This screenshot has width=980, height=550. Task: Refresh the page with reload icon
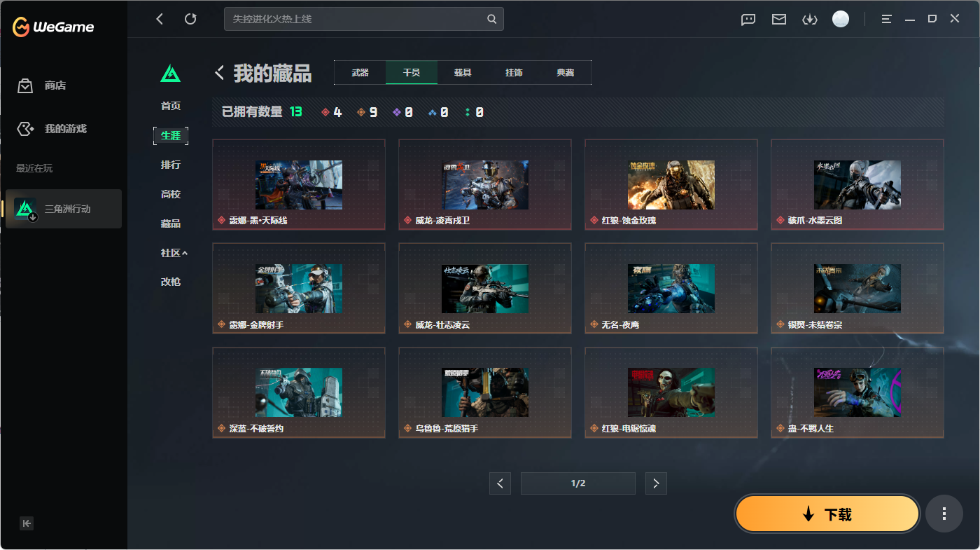190,19
